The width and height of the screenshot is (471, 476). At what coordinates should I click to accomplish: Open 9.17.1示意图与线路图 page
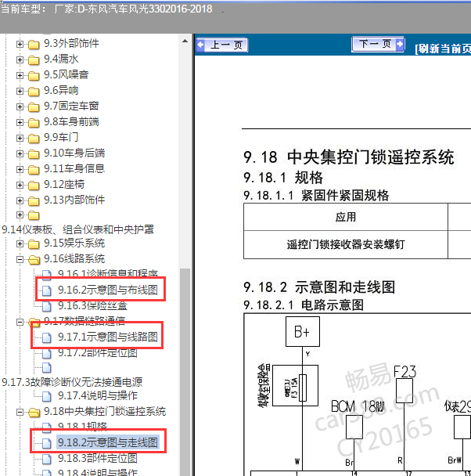click(108, 337)
